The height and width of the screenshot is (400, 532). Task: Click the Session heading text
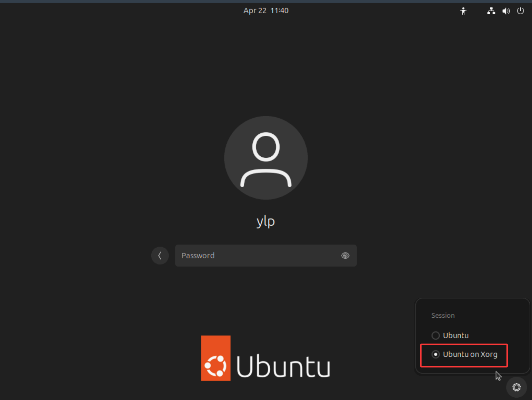[x=443, y=315]
